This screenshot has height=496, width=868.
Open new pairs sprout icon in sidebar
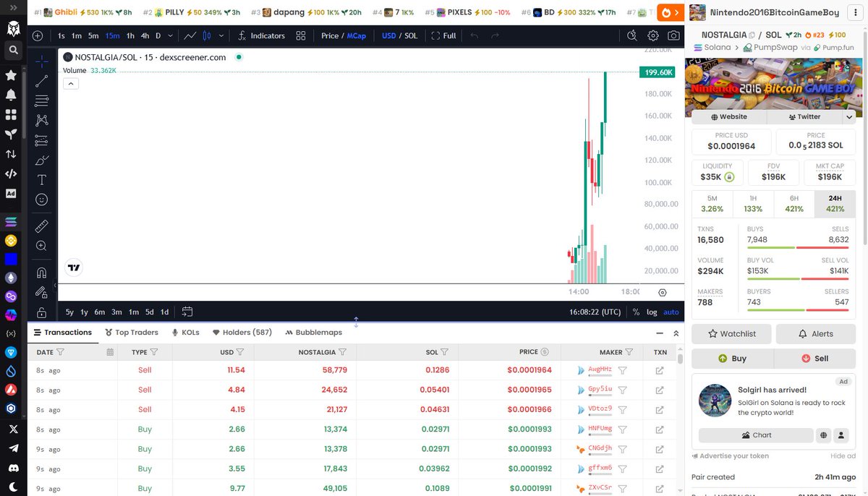[x=11, y=134]
